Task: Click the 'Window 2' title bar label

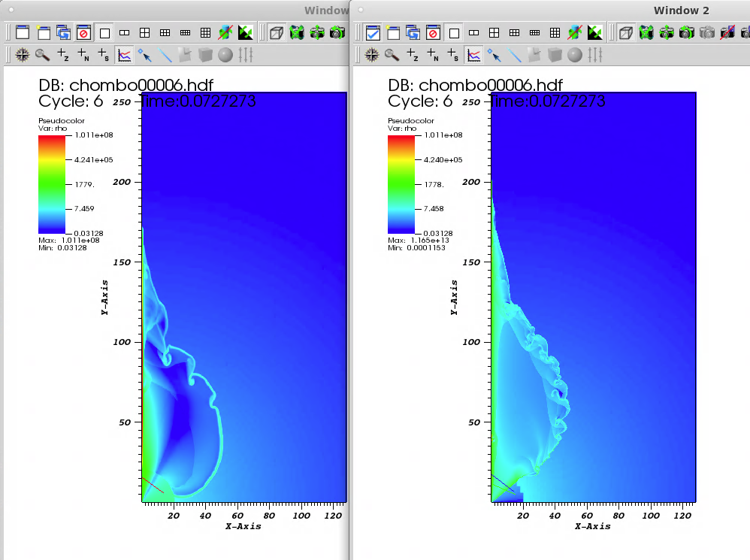Action: [x=681, y=11]
